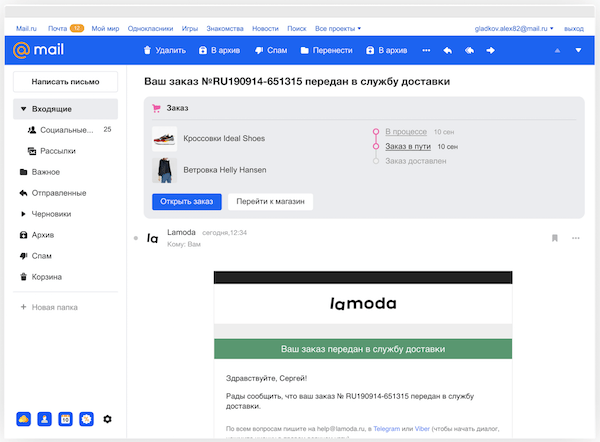Viewport: 600px width, 442px height.
Task: Click the Lamoda sender name
Action: (181, 232)
